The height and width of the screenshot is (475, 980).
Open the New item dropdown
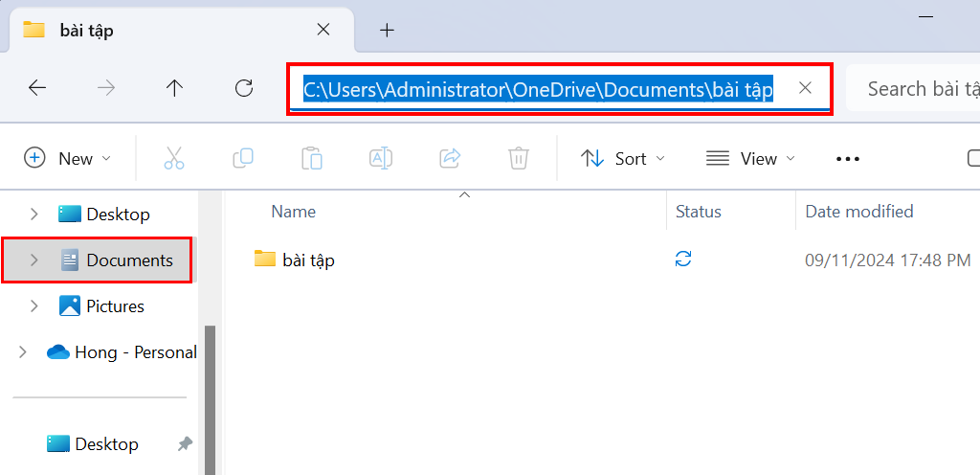point(68,159)
